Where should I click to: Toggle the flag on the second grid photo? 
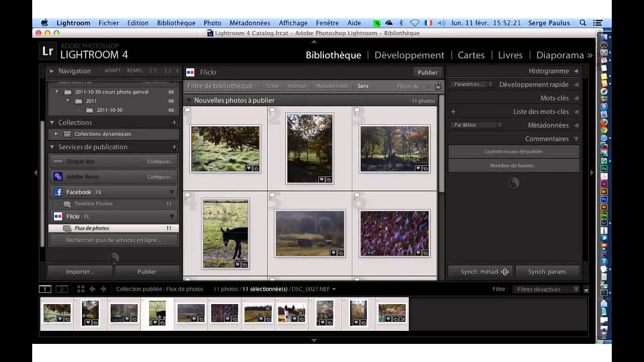(272, 110)
